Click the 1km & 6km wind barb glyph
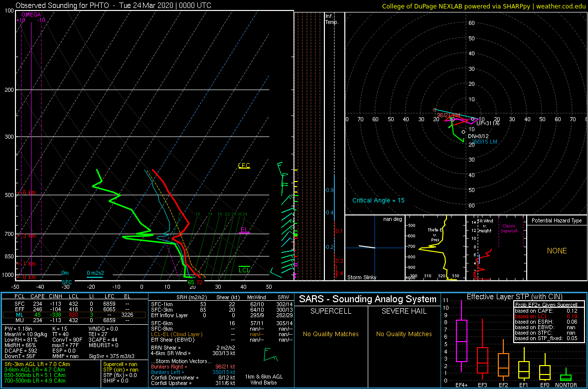 [271, 354]
